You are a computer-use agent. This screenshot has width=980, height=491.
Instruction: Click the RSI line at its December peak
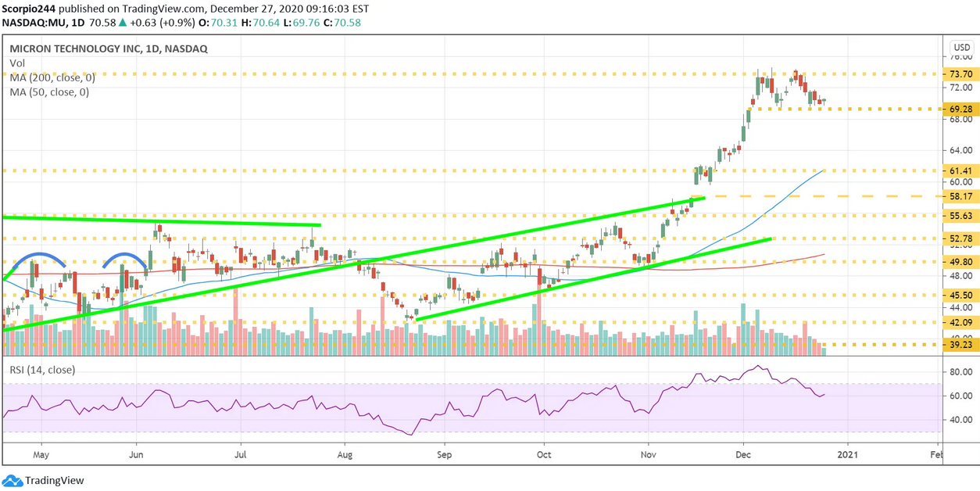coord(756,366)
